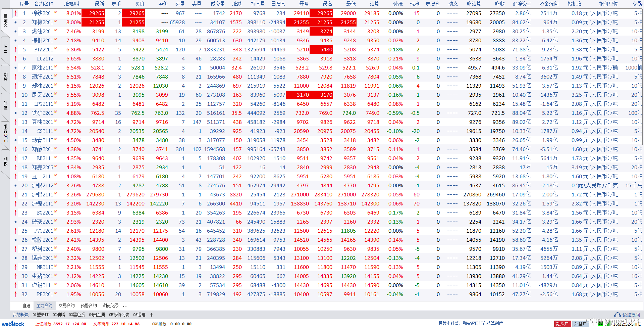
Task: Switch to the 交易合约 tab
Action: pos(66,306)
